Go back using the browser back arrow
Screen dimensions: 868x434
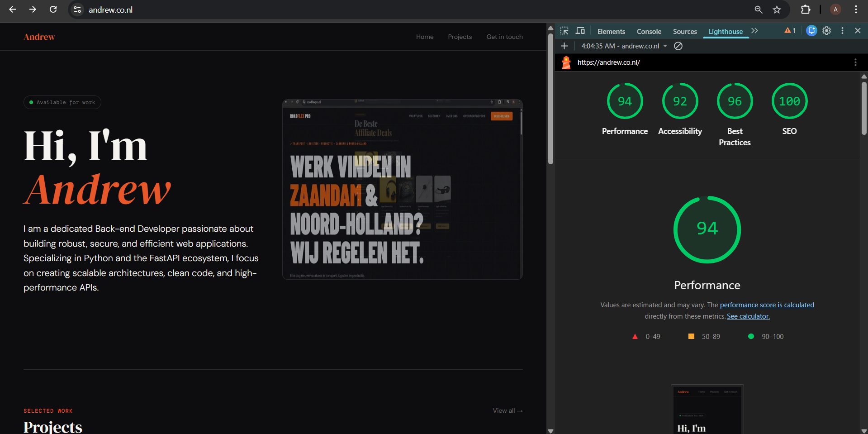coord(12,10)
